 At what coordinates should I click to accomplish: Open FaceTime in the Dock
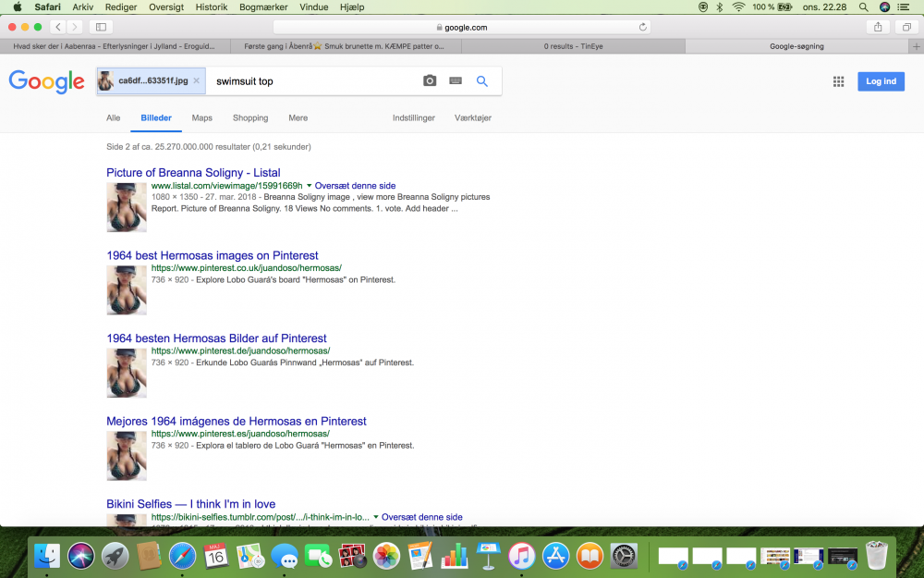318,555
